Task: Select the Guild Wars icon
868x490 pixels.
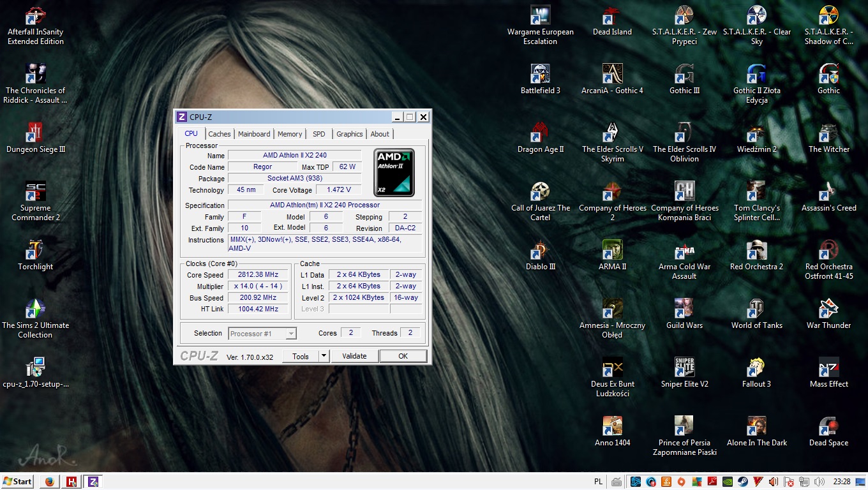Action: click(x=684, y=315)
